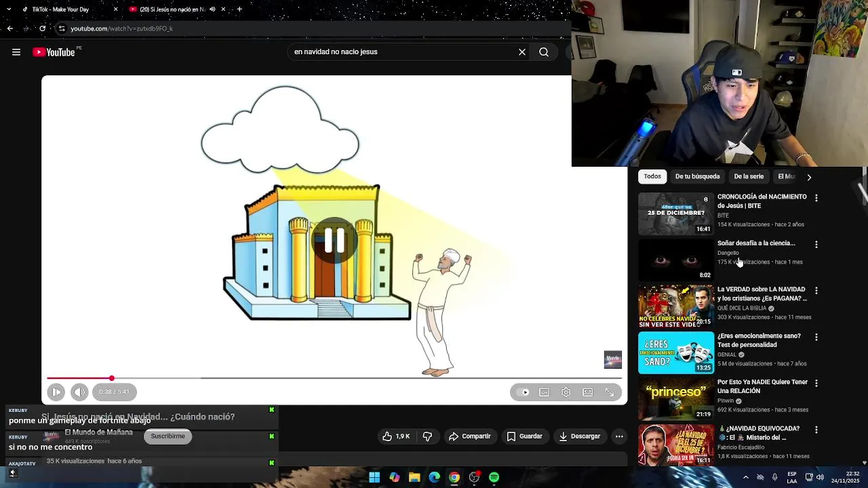Like the video with thumbs up
This screenshot has width=868, height=488.
point(396,436)
